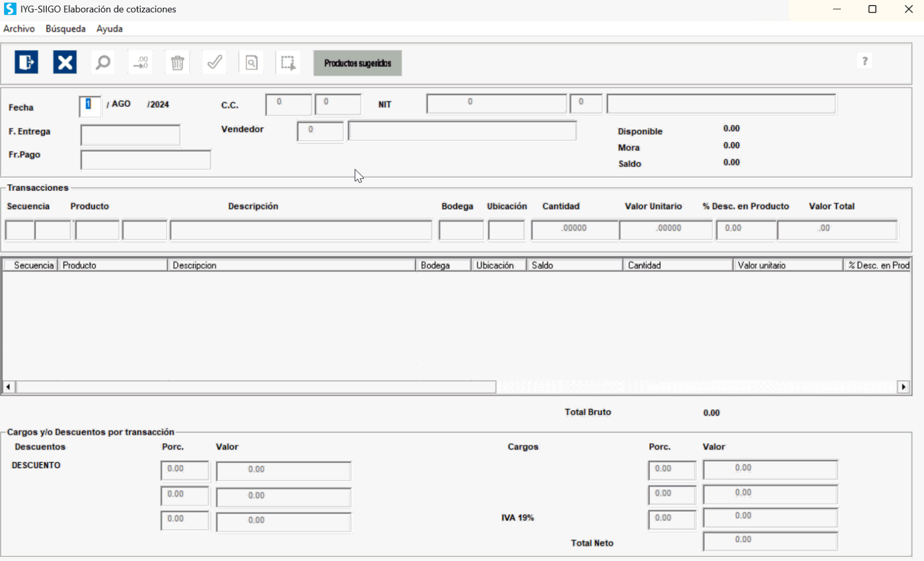
Task: Click the DESCUENTO row Valor field
Action: tap(283, 471)
